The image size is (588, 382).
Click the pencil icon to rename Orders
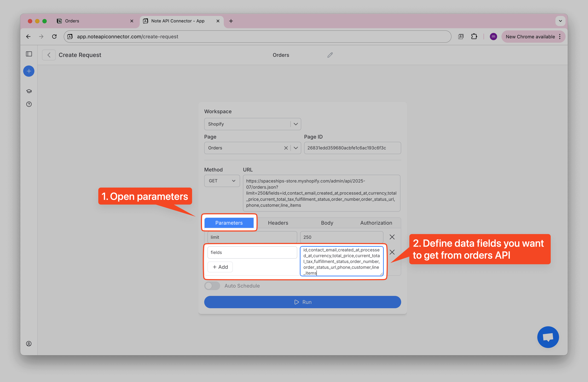(x=330, y=55)
